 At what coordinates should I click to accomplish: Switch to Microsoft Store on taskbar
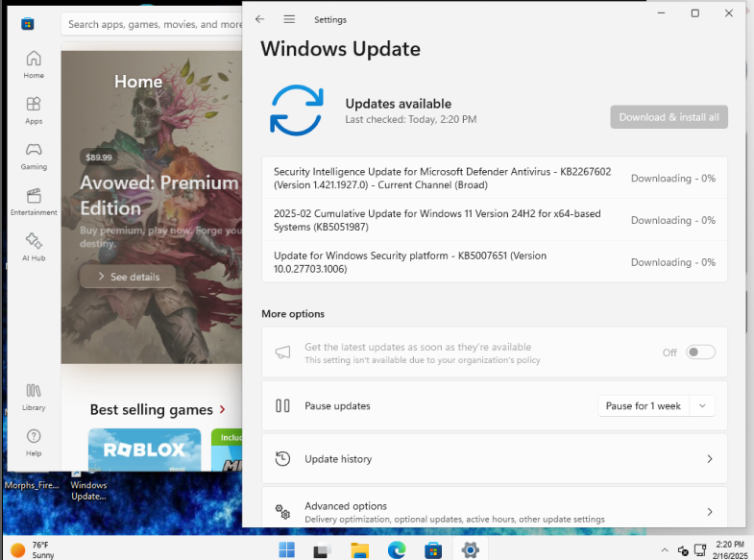point(433,549)
